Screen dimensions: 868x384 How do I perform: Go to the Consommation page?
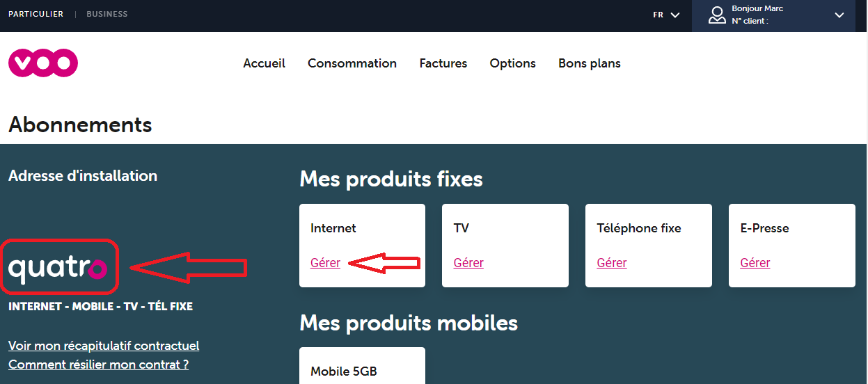point(352,63)
